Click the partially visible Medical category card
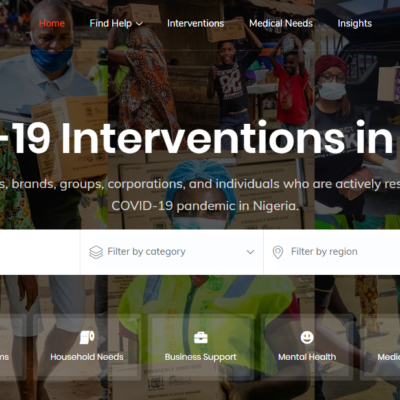 click(x=381, y=347)
